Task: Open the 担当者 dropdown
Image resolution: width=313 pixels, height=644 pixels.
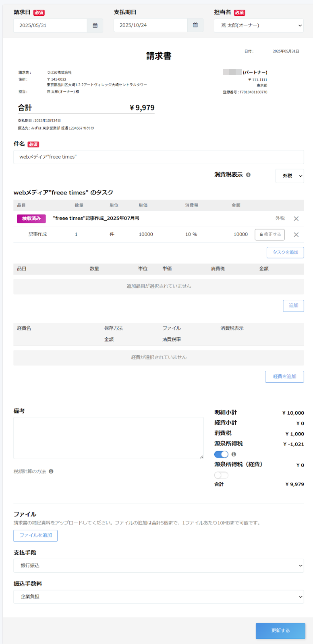Action: [x=259, y=25]
